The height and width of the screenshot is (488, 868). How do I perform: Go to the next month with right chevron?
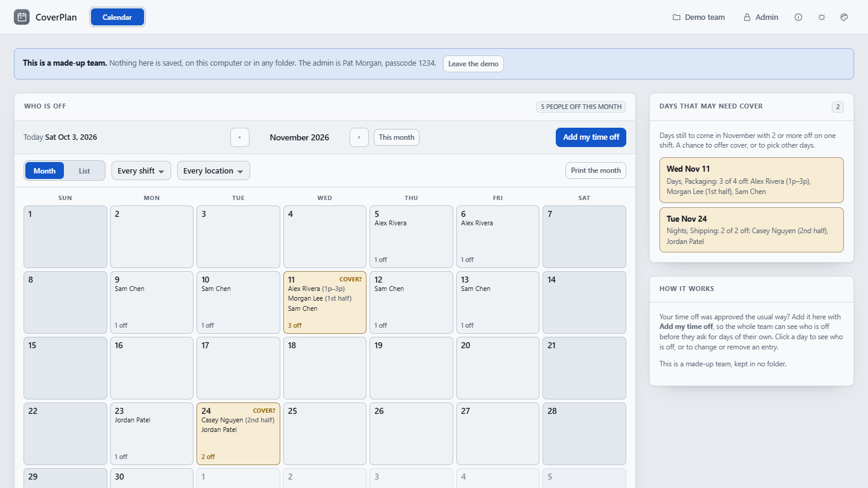(359, 137)
